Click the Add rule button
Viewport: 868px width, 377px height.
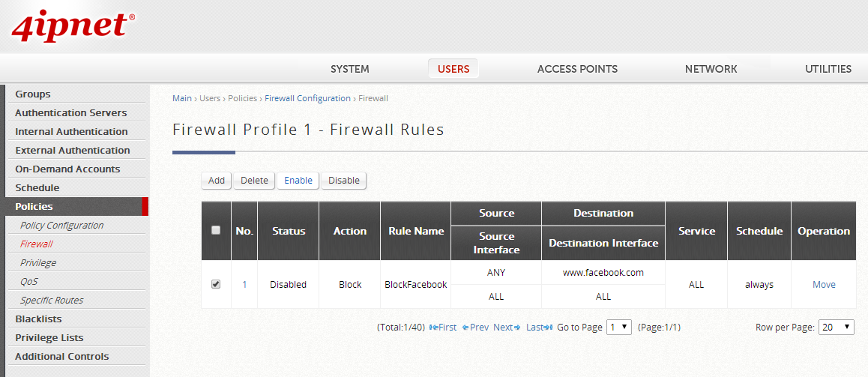(x=217, y=181)
